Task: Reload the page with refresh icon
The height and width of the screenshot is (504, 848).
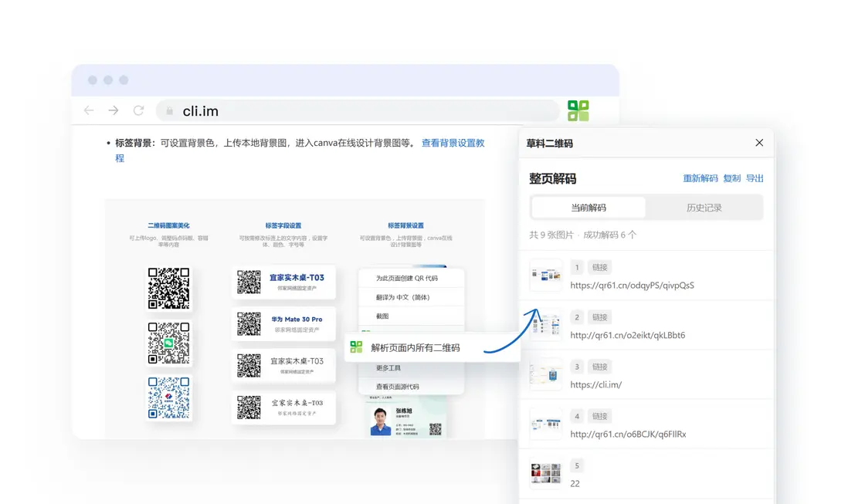Action: point(138,110)
